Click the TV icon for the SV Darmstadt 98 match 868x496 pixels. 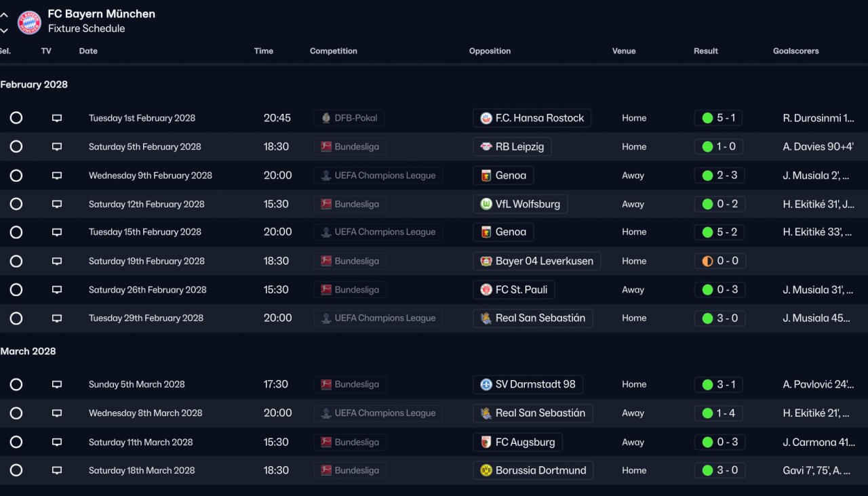point(57,384)
